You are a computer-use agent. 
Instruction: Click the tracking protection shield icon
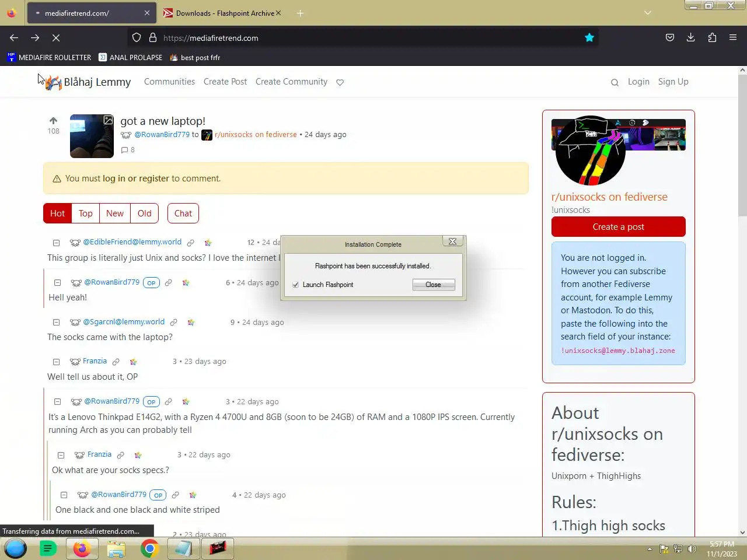(137, 38)
